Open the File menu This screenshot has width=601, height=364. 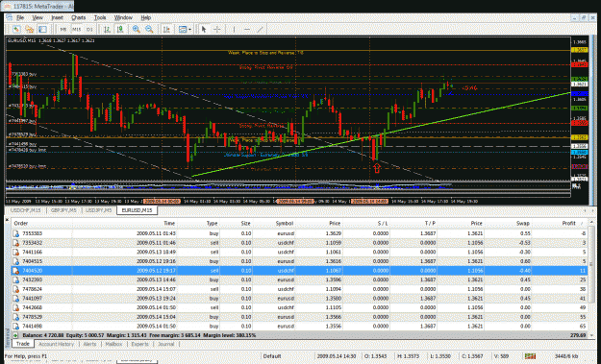pyautogui.click(x=20, y=17)
